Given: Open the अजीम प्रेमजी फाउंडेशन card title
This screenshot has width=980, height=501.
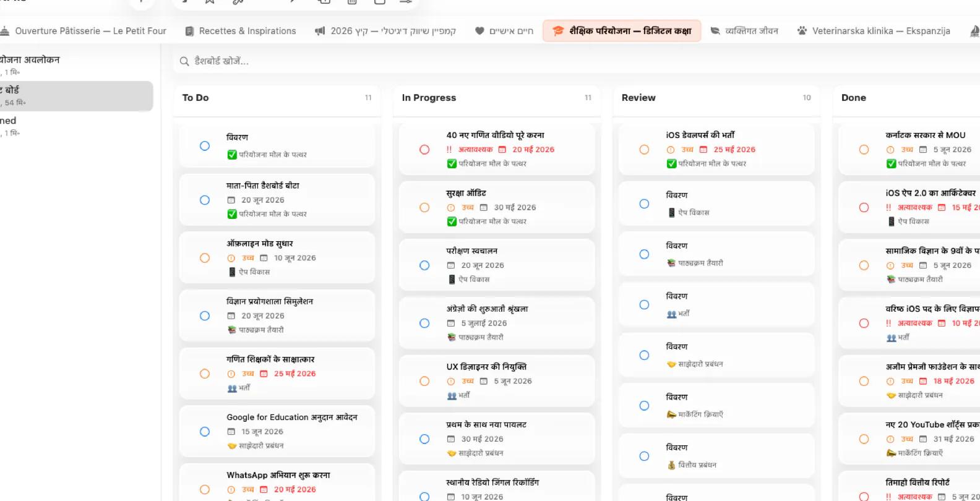Looking at the screenshot, I should click(x=932, y=367).
